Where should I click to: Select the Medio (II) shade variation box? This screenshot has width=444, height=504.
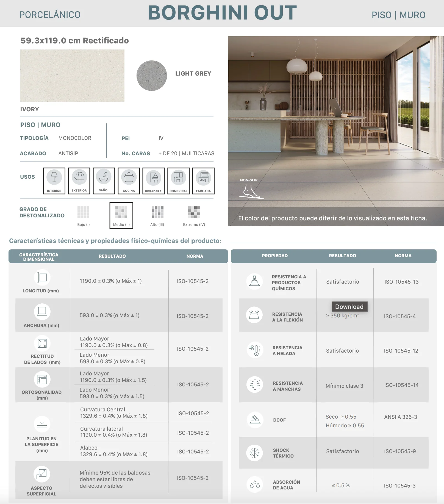pos(121,215)
